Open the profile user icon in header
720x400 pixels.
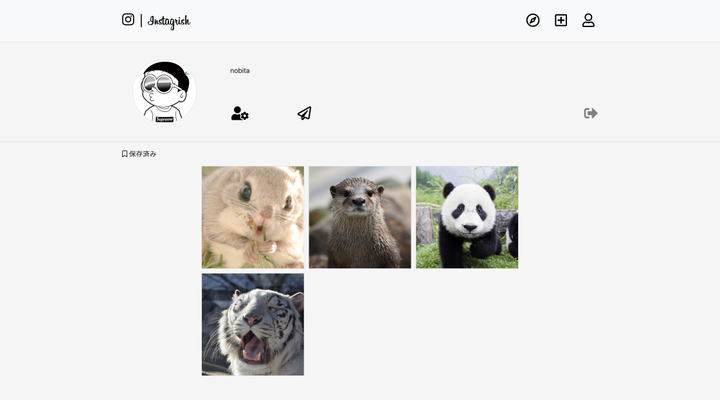coord(588,20)
